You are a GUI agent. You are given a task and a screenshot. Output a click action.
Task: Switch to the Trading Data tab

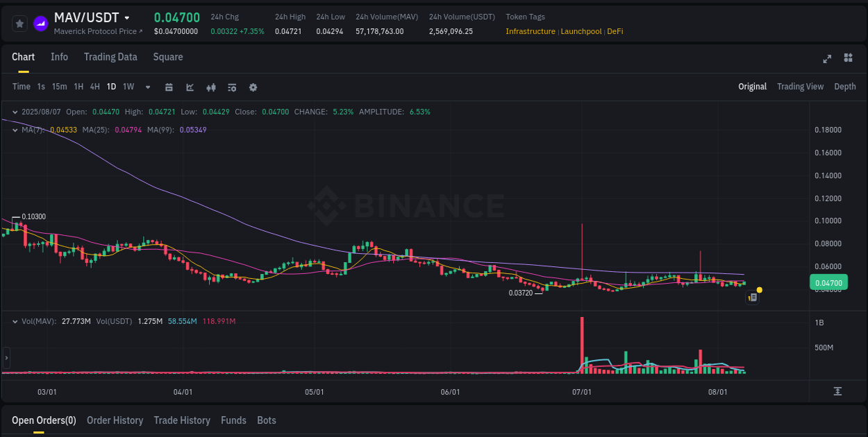(110, 57)
